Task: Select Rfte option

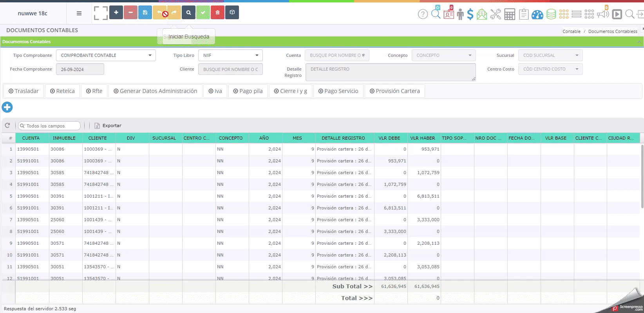Action: click(94, 91)
